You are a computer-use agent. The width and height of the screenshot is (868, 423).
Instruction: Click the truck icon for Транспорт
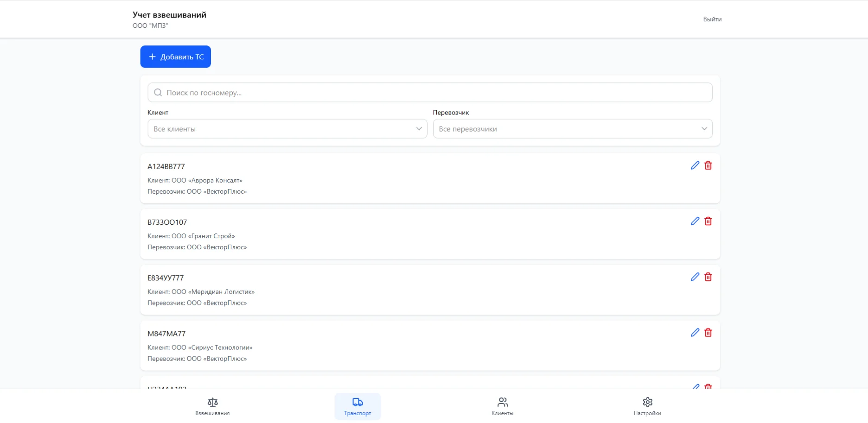(x=357, y=402)
